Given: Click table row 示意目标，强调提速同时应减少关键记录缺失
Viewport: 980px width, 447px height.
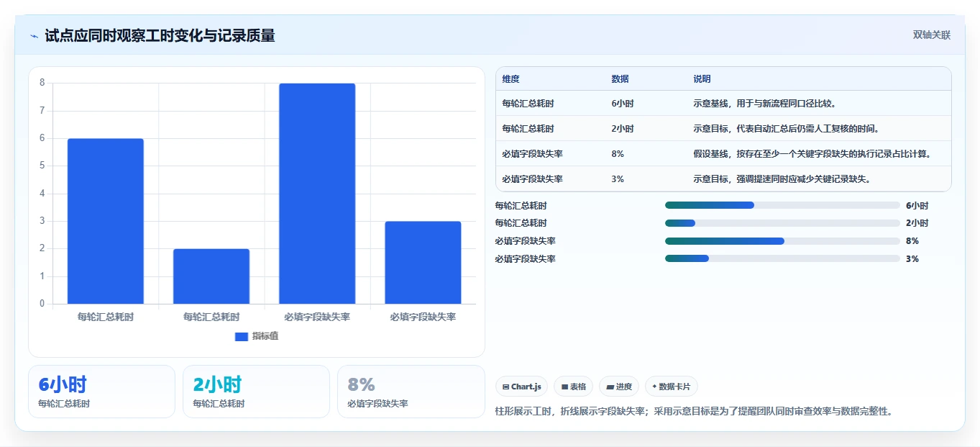Looking at the screenshot, I should [x=723, y=179].
